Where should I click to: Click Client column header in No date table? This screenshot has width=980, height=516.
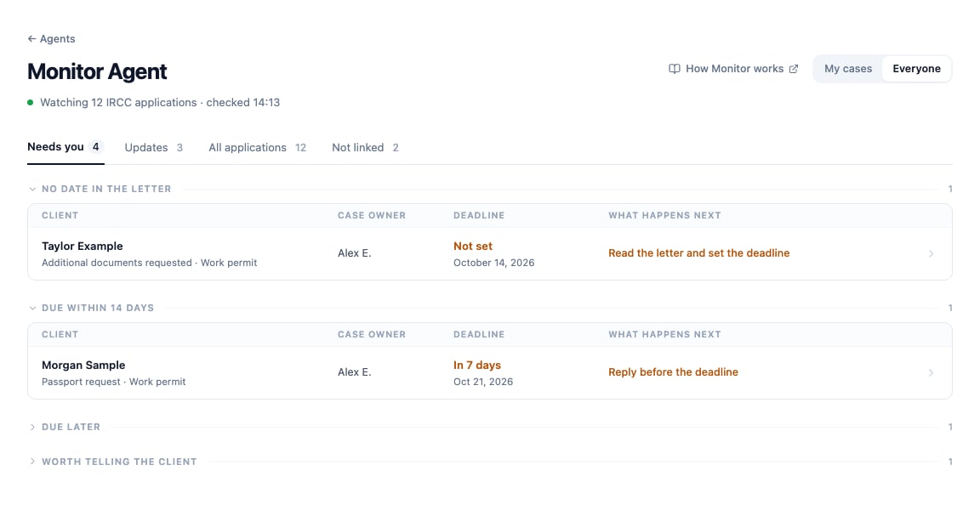point(60,216)
